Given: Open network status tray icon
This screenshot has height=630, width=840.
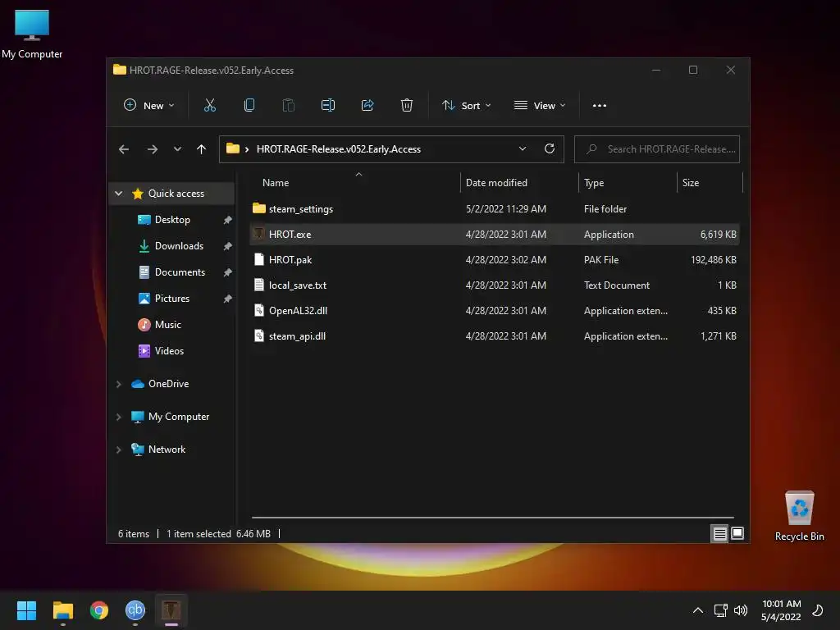Looking at the screenshot, I should coord(720,610).
